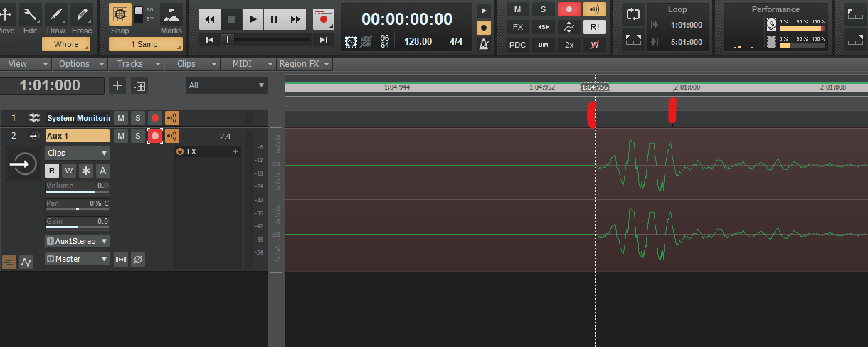Mute the Aux 1 track

click(121, 136)
